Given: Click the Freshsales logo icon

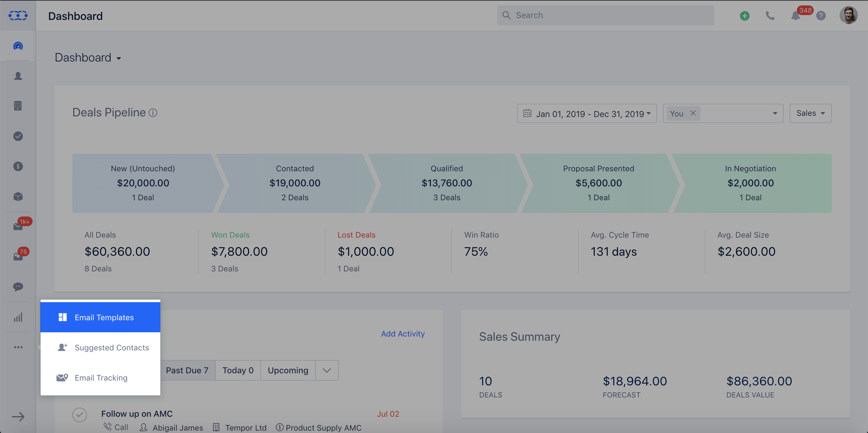Looking at the screenshot, I should coord(18,15).
